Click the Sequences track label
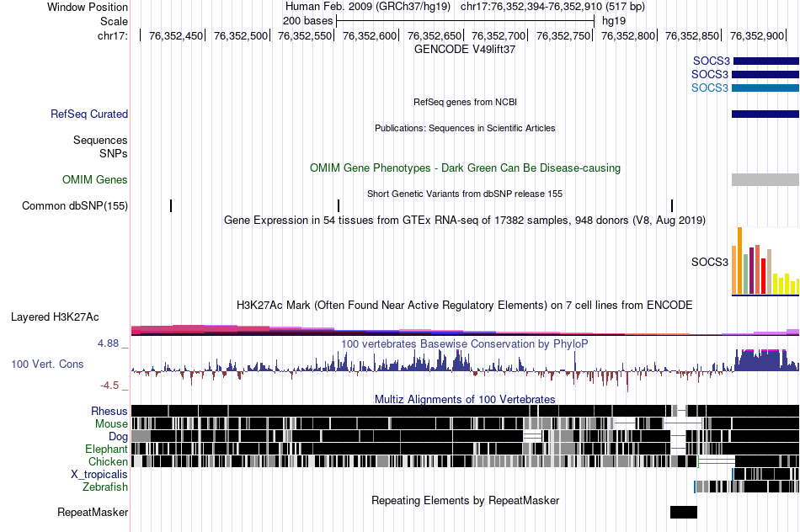 (100, 140)
